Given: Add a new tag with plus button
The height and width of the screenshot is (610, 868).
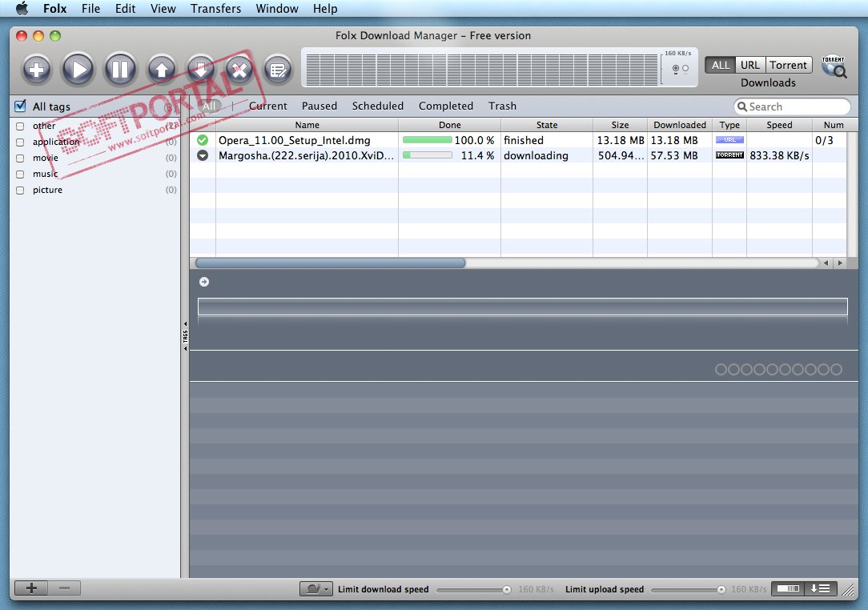Looking at the screenshot, I should pos(31,588).
